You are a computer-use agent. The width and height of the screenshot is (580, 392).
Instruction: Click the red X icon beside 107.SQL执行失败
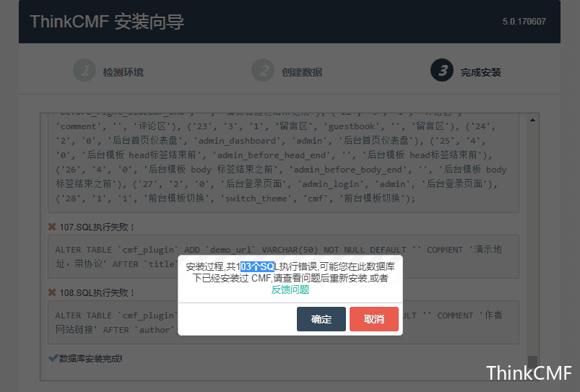[52, 227]
